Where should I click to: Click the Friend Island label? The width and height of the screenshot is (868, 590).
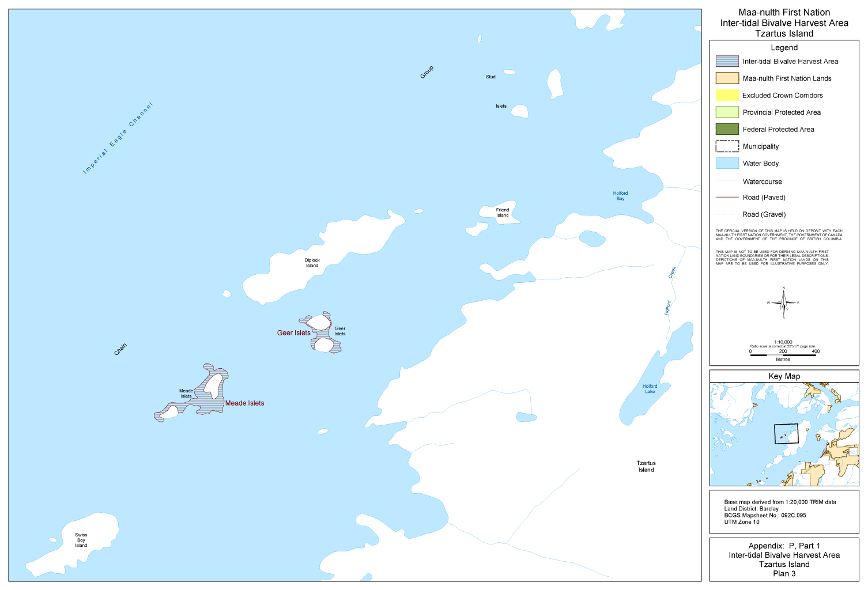(x=503, y=213)
